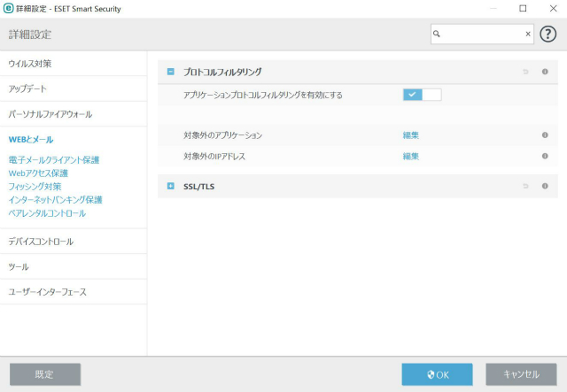Viewport: 567px width, 392px height.
Task: Select インターネットバンキング保護 in sidebar
Action: (x=56, y=200)
